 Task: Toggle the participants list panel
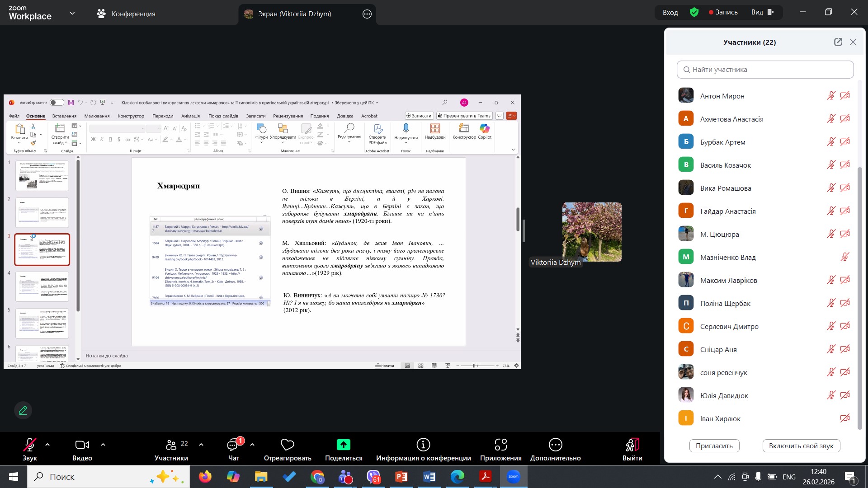pos(171,445)
